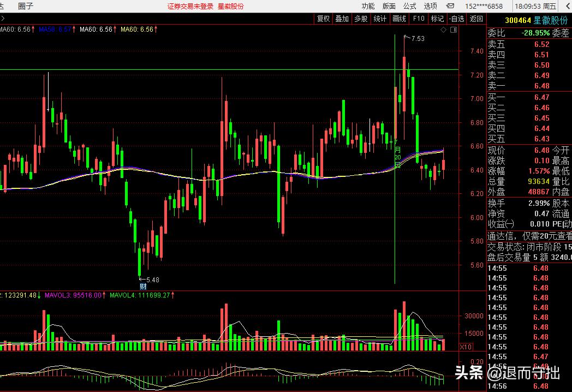Click the clock 18:09:53 周五
Screen dimensions: 572x392
pyautogui.click(x=535, y=6)
